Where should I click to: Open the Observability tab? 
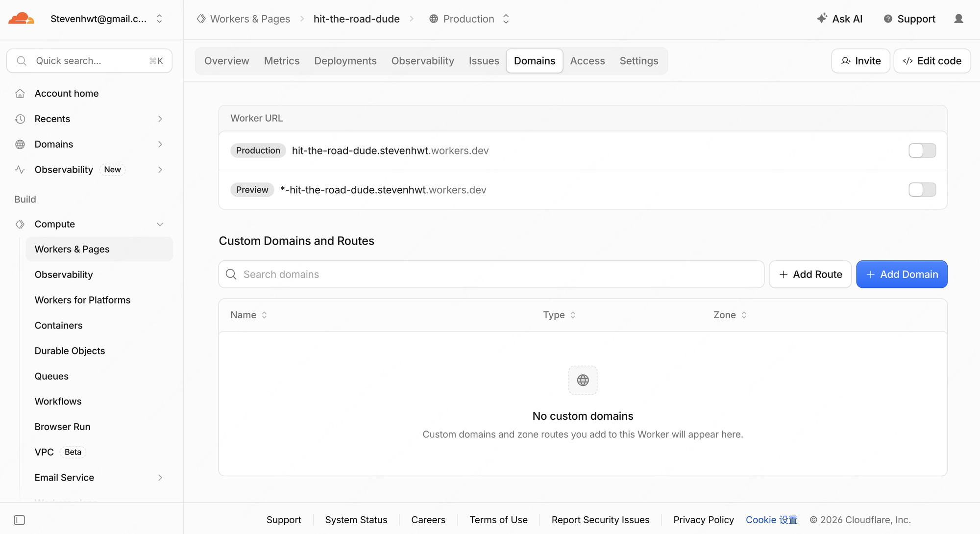(423, 61)
